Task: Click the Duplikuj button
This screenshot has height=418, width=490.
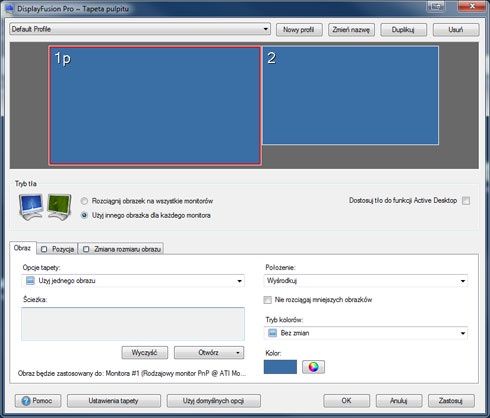Action: pos(403,30)
